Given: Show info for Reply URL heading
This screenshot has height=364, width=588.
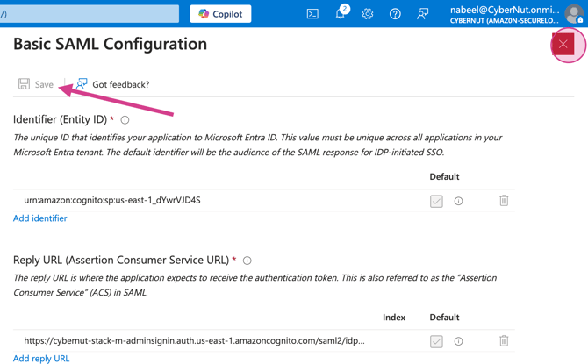Looking at the screenshot, I should (247, 261).
